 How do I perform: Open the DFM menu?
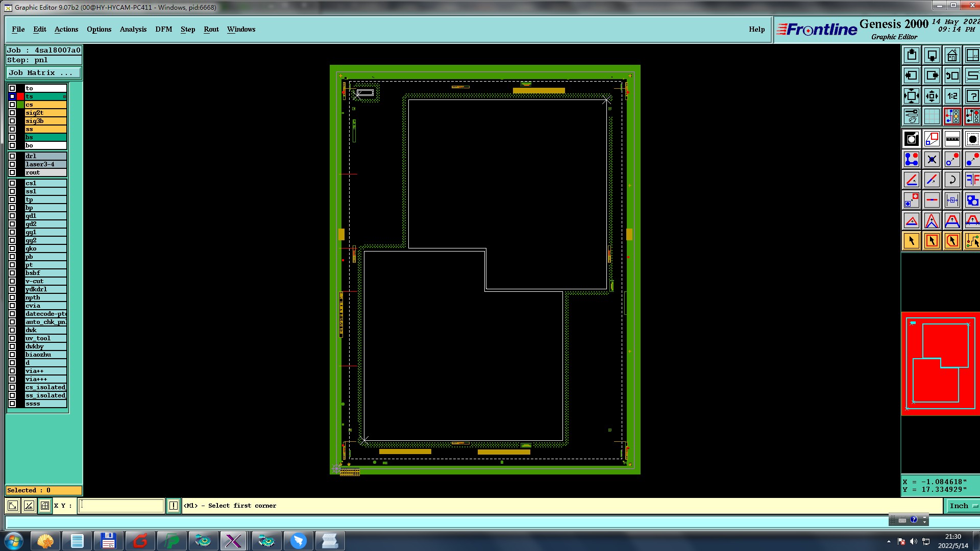(163, 29)
